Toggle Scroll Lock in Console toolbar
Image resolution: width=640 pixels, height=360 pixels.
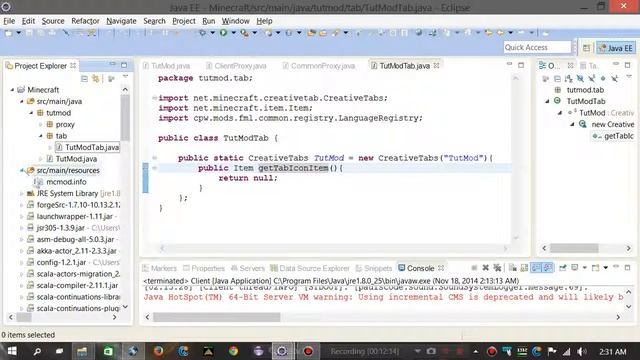[x=524, y=268]
